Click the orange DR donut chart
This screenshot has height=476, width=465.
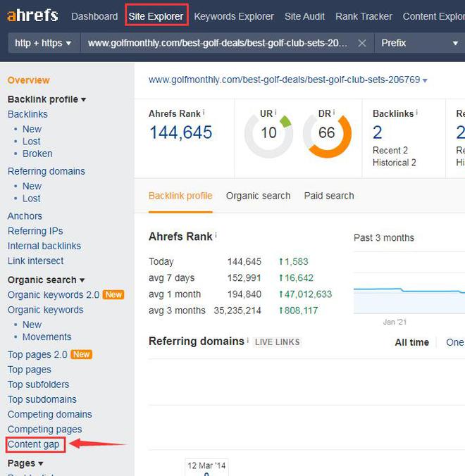(327, 134)
